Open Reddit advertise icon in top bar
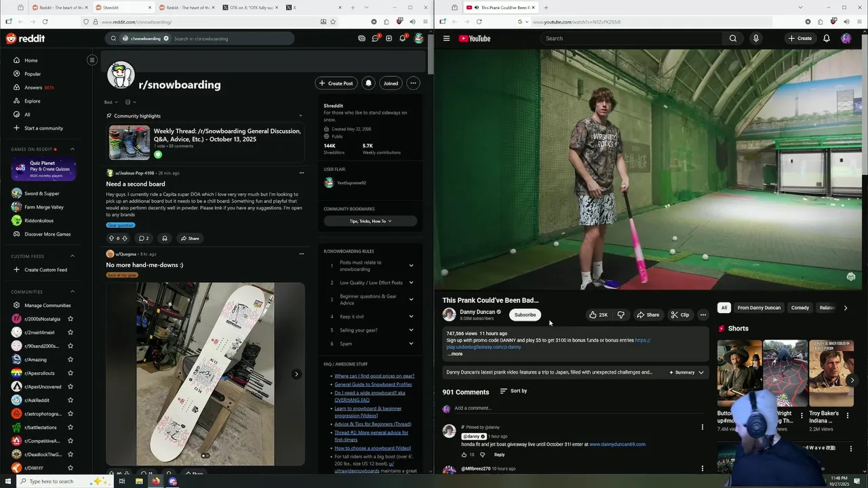Screen dimensions: 868x488 [361, 39]
